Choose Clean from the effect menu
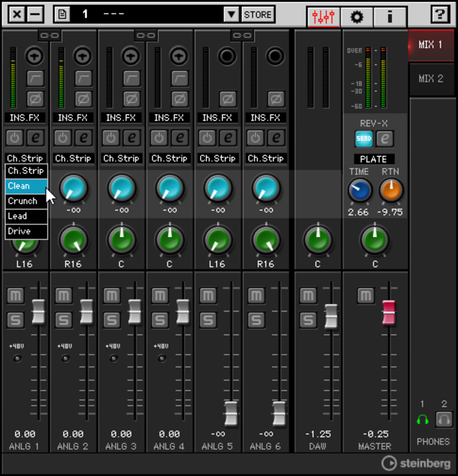Viewport: 458px width, 476px height. pyautogui.click(x=26, y=186)
